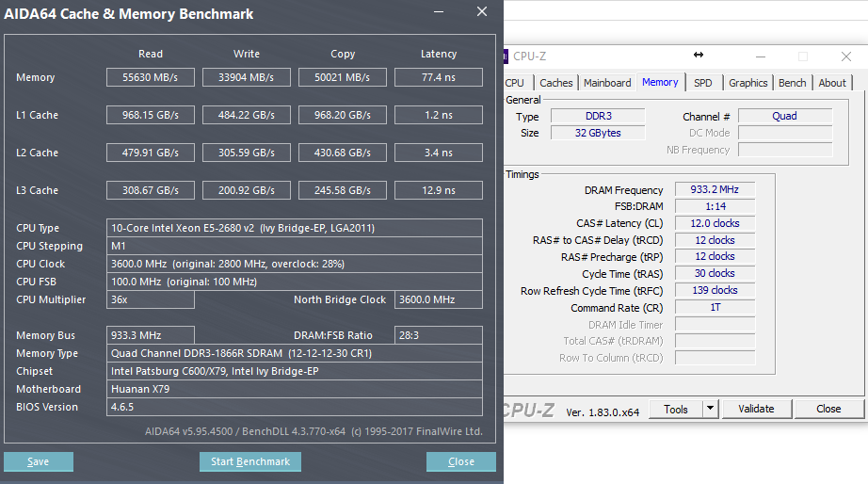Select L2 Cache Copy value 430.68 GB/s
The height and width of the screenshot is (484, 868).
pos(342,153)
